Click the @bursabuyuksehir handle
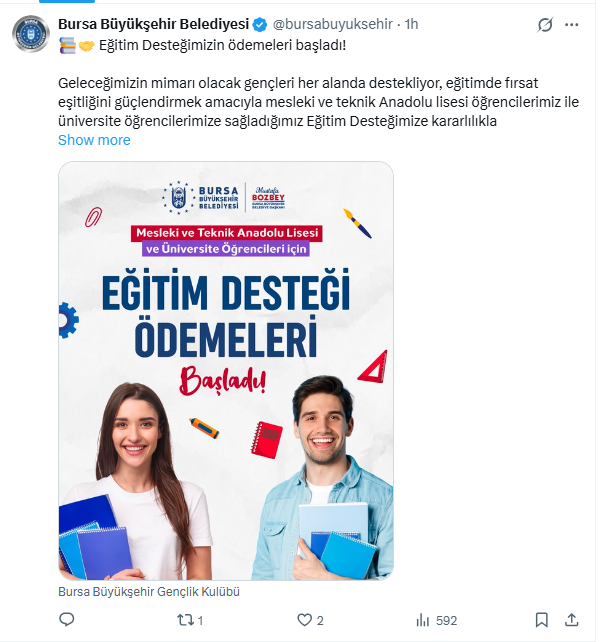Viewport: 602px width, 642px height. click(x=333, y=24)
